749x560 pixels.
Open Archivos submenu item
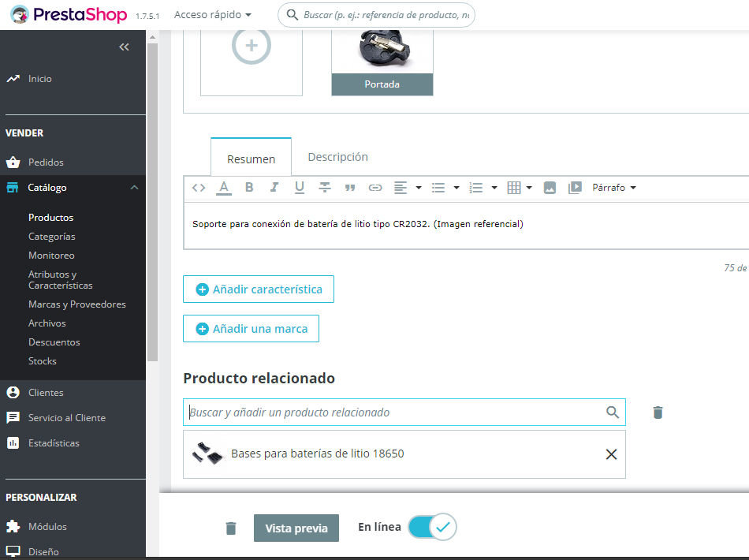coord(47,323)
